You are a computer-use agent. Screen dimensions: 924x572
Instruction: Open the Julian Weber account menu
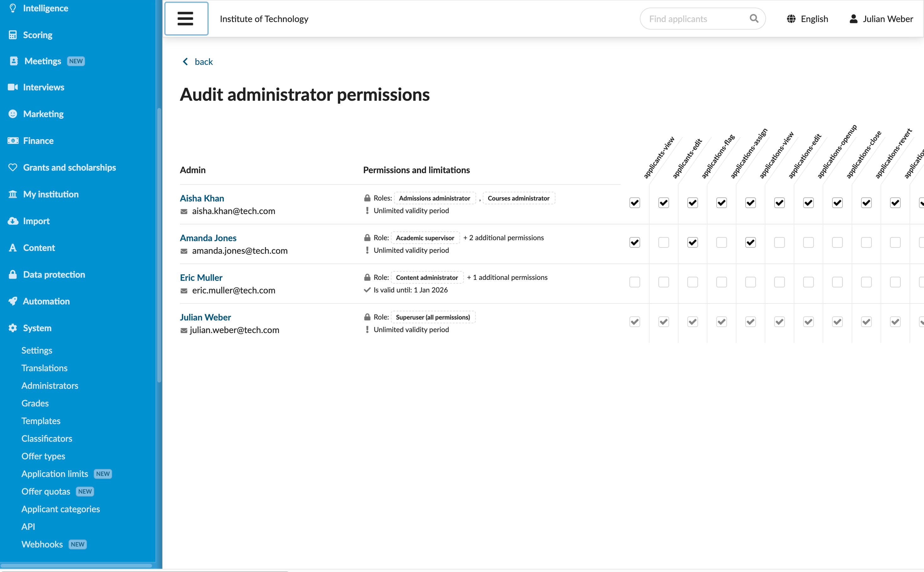point(881,19)
